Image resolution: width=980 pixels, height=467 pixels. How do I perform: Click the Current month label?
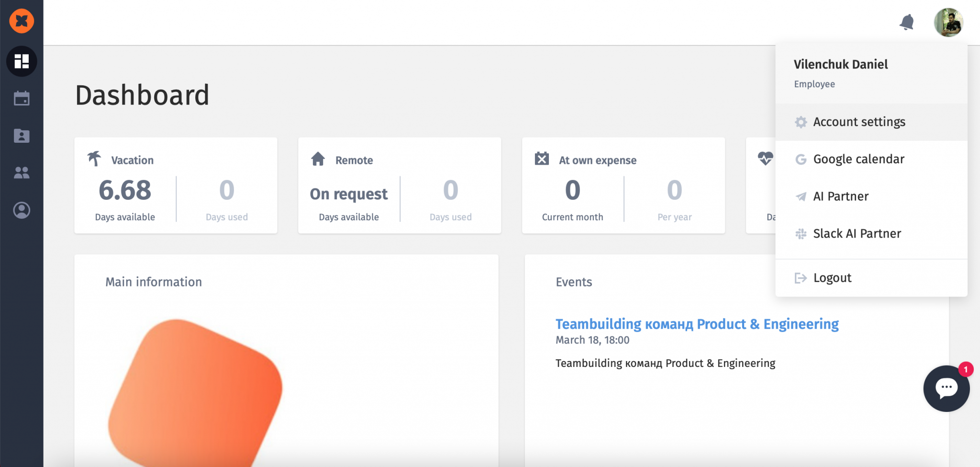click(573, 217)
